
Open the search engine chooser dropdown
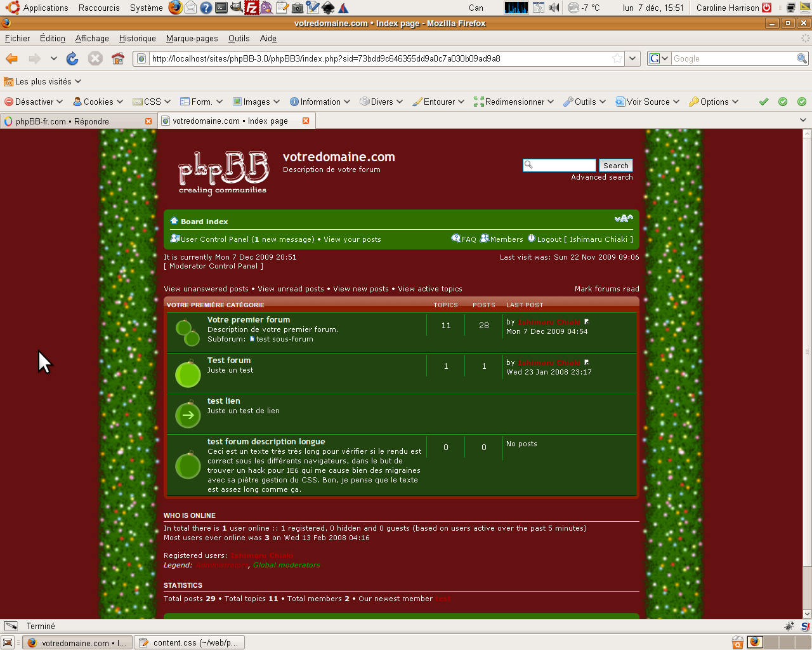[x=660, y=58]
